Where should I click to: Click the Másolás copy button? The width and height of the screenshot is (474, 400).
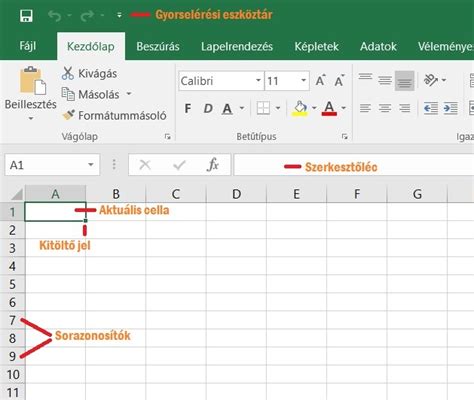point(91,94)
